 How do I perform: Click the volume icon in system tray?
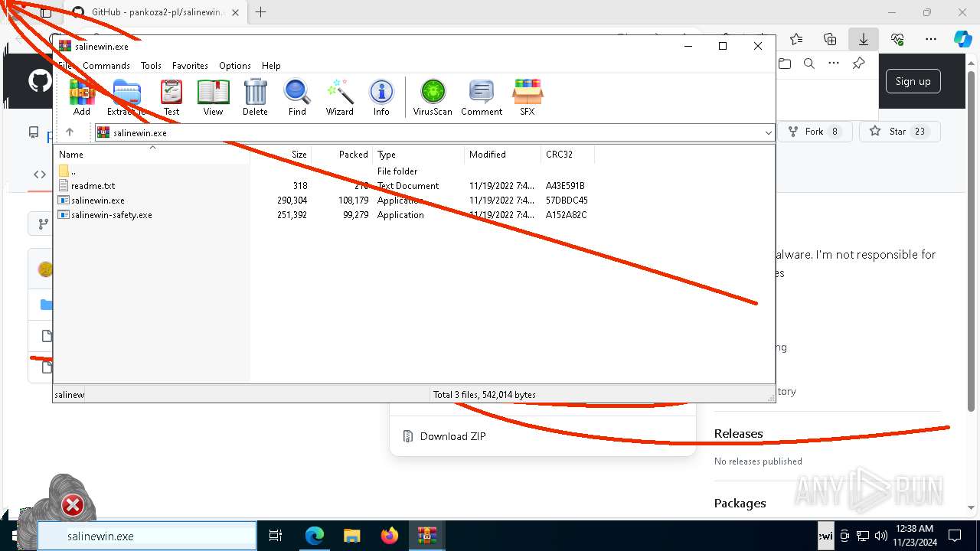point(880,536)
